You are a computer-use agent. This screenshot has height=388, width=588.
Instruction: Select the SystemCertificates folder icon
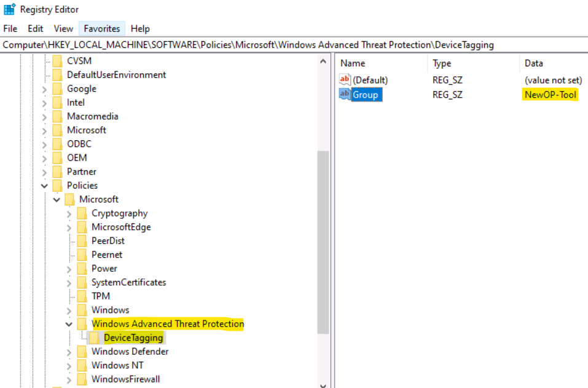(x=82, y=283)
